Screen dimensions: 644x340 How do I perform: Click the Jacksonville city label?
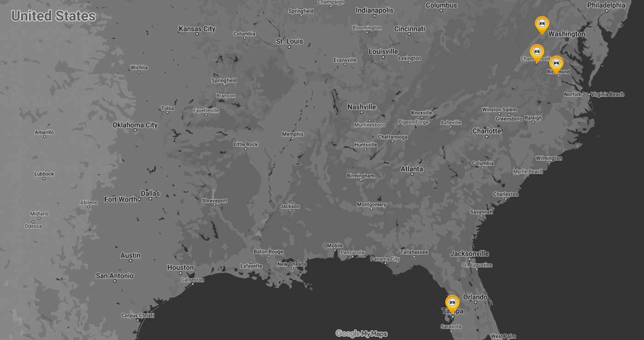coord(469,254)
